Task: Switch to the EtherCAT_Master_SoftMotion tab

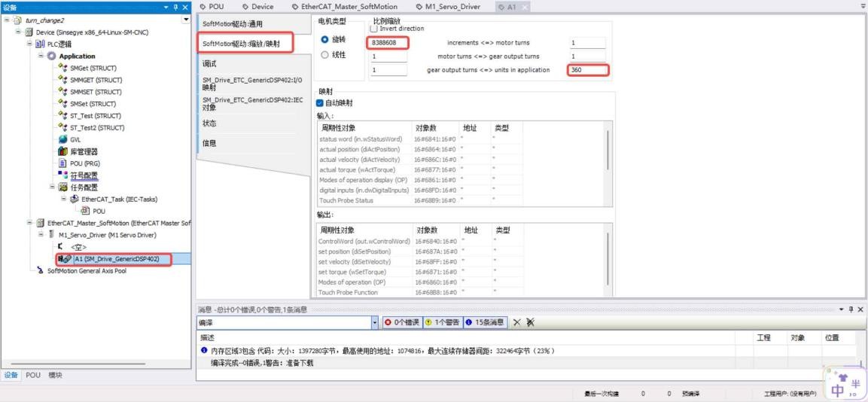Action: [344, 7]
